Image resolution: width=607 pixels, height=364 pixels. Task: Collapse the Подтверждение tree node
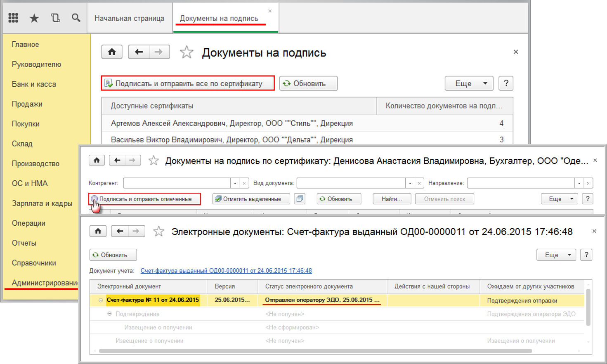pyautogui.click(x=109, y=314)
